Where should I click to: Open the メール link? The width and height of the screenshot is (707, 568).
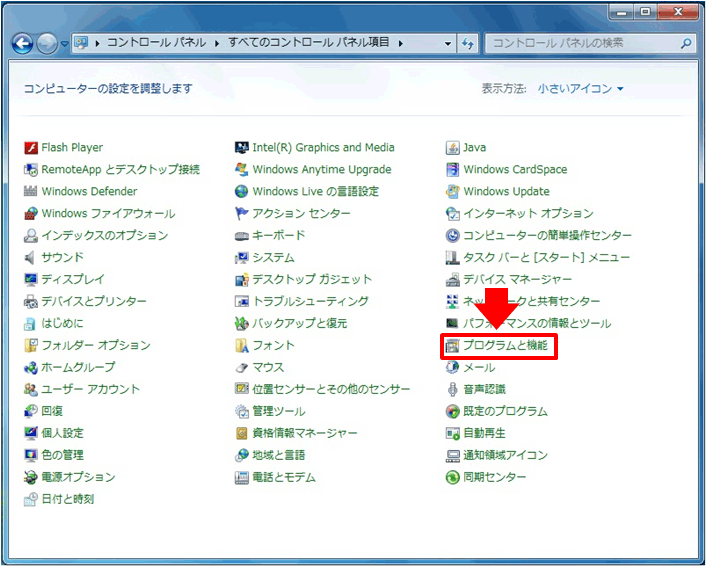pyautogui.click(x=479, y=368)
